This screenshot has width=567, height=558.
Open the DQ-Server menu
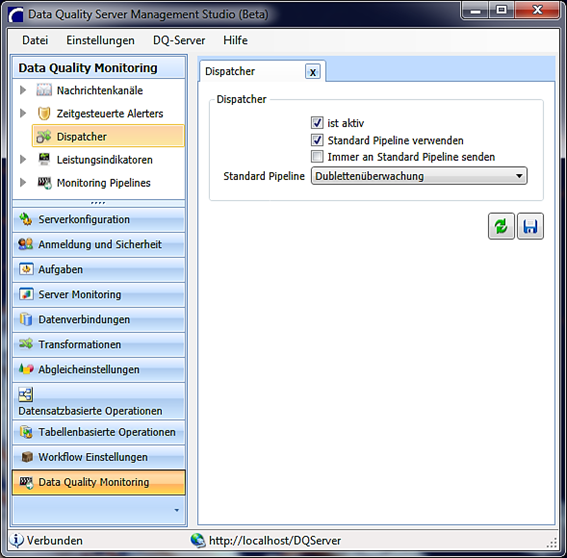click(179, 40)
